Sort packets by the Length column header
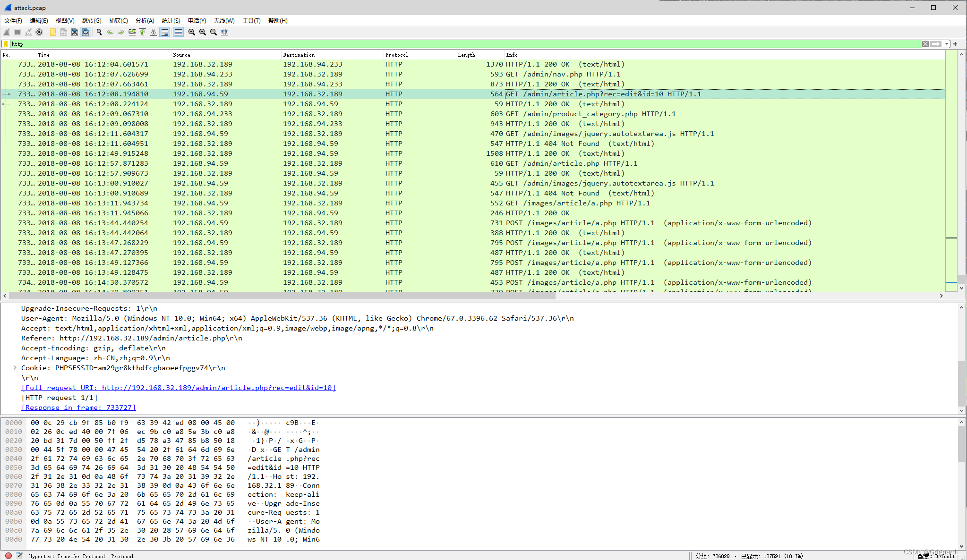This screenshot has width=967, height=560. pyautogui.click(x=479, y=55)
